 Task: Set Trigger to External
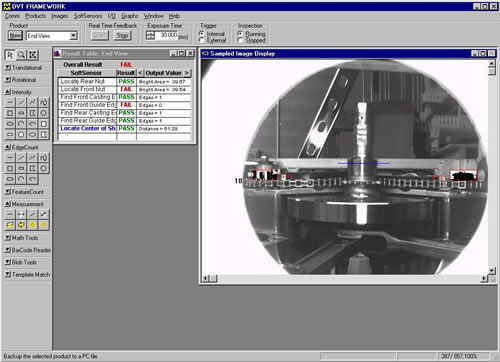pos(202,40)
